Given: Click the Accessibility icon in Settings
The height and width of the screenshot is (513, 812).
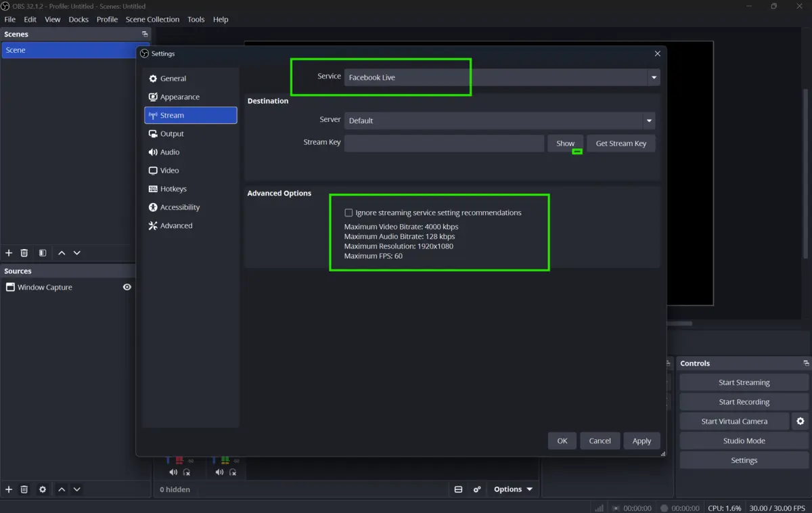Looking at the screenshot, I should [x=153, y=207].
